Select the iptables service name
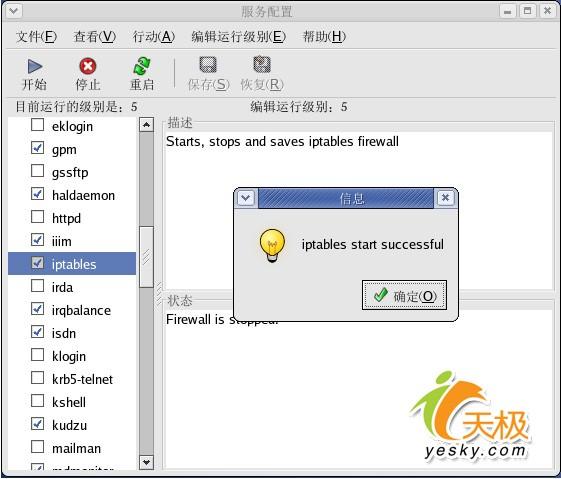The height and width of the screenshot is (479, 561). coord(74,265)
